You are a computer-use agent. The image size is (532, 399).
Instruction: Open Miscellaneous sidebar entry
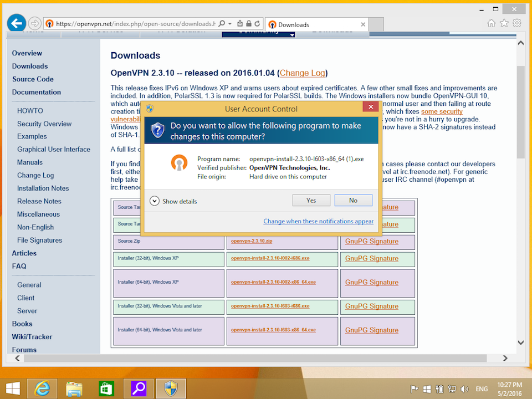pos(38,214)
